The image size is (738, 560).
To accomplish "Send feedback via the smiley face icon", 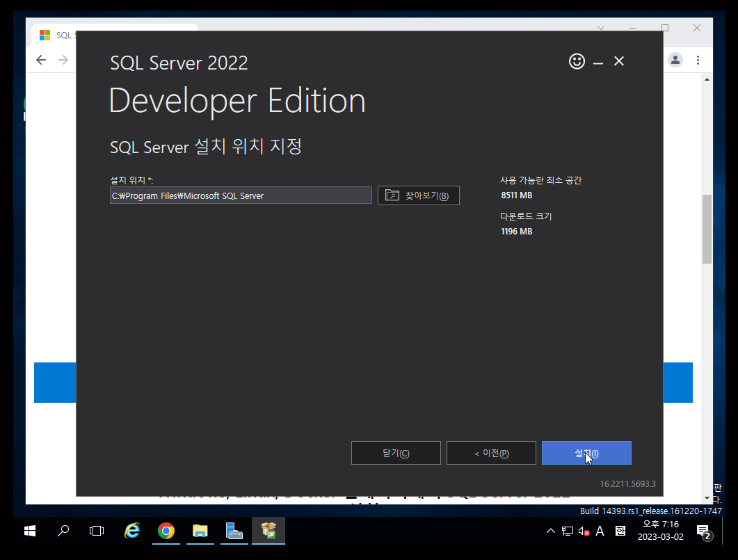I will pyautogui.click(x=577, y=61).
